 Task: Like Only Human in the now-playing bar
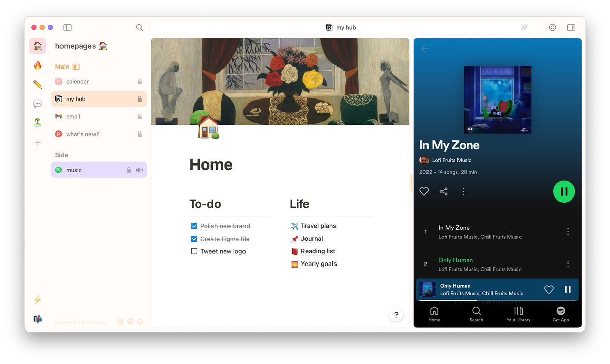[549, 290]
